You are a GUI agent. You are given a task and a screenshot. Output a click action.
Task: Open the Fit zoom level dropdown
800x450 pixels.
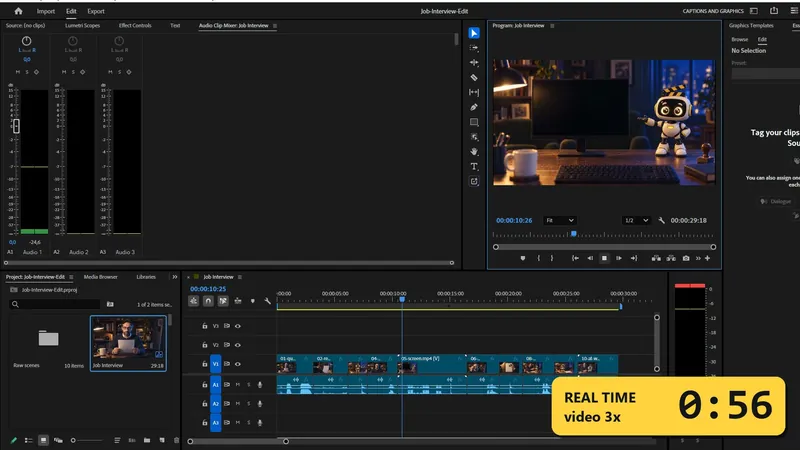click(560, 220)
